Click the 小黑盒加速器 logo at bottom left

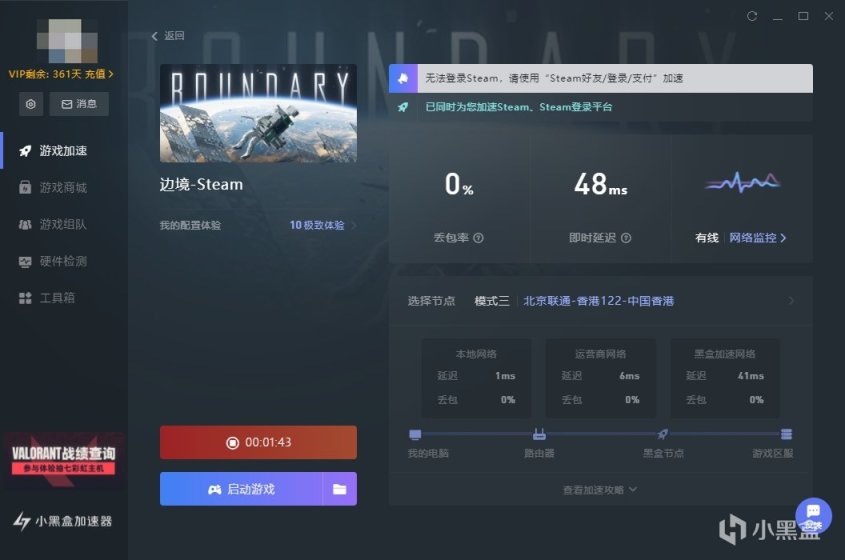tap(63, 521)
